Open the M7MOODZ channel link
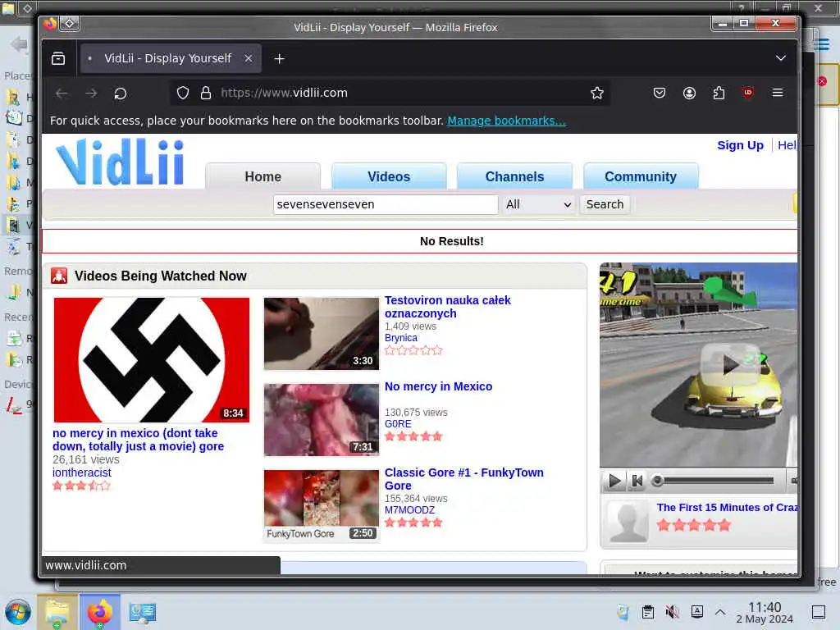 [410, 510]
